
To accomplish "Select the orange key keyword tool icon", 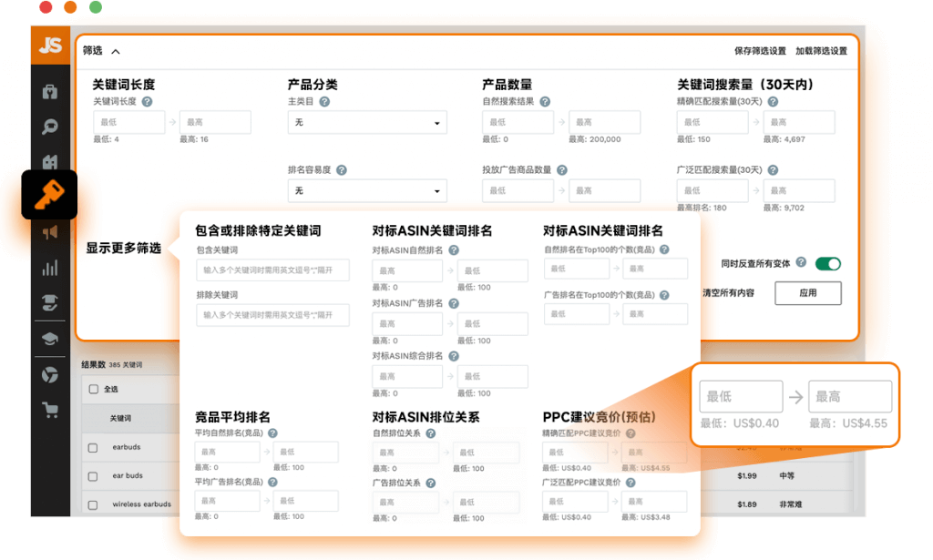I will (x=49, y=195).
